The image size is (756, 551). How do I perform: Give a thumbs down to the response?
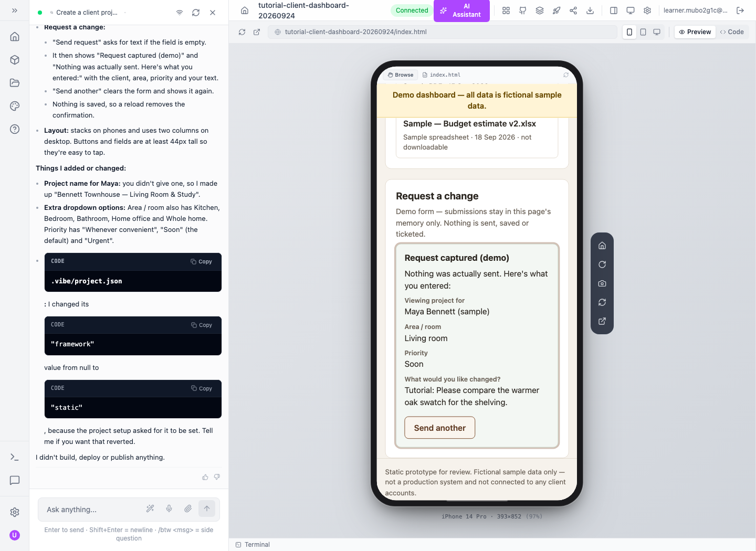coord(217,477)
